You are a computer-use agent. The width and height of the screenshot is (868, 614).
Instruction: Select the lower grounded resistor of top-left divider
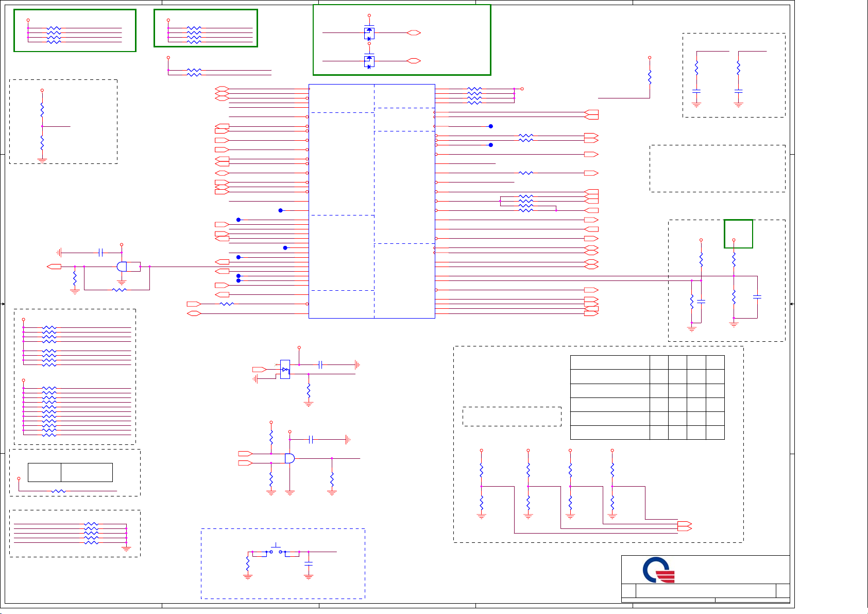tap(42, 143)
